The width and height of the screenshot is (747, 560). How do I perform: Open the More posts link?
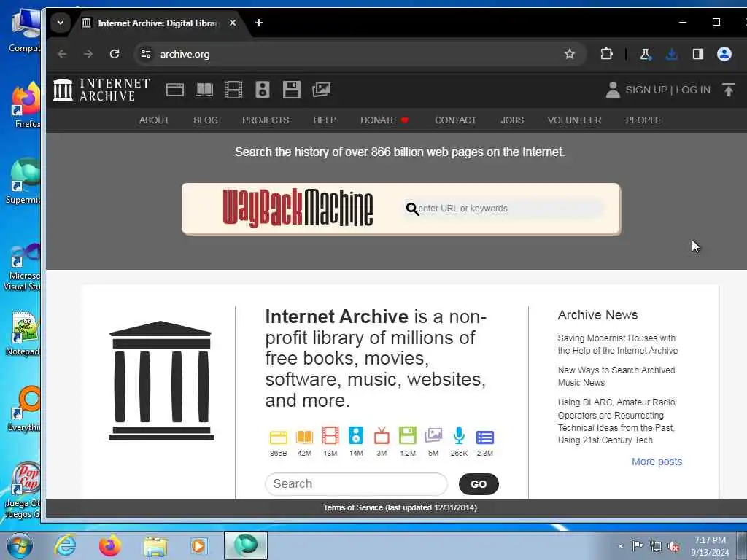(x=657, y=462)
